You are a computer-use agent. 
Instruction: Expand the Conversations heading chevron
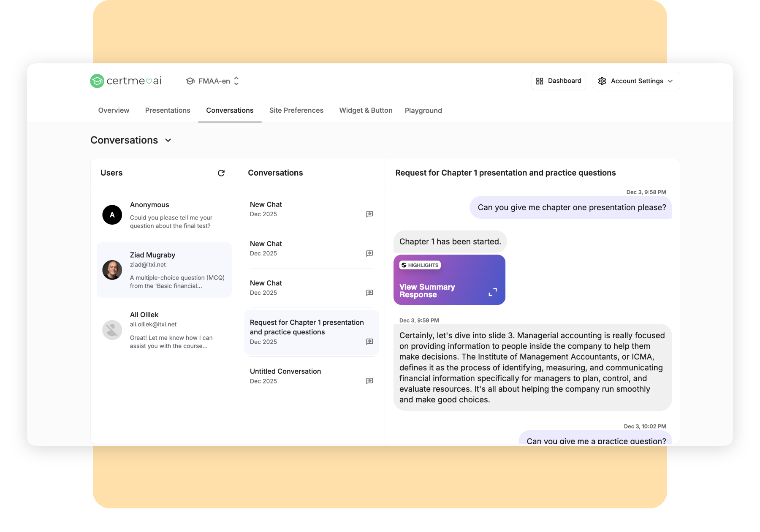168,140
